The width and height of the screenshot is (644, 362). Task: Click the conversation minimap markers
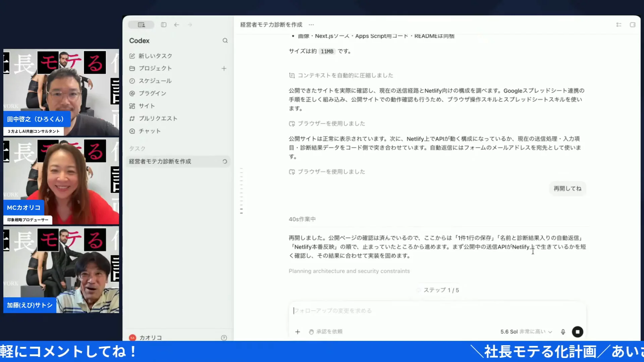[x=241, y=191]
